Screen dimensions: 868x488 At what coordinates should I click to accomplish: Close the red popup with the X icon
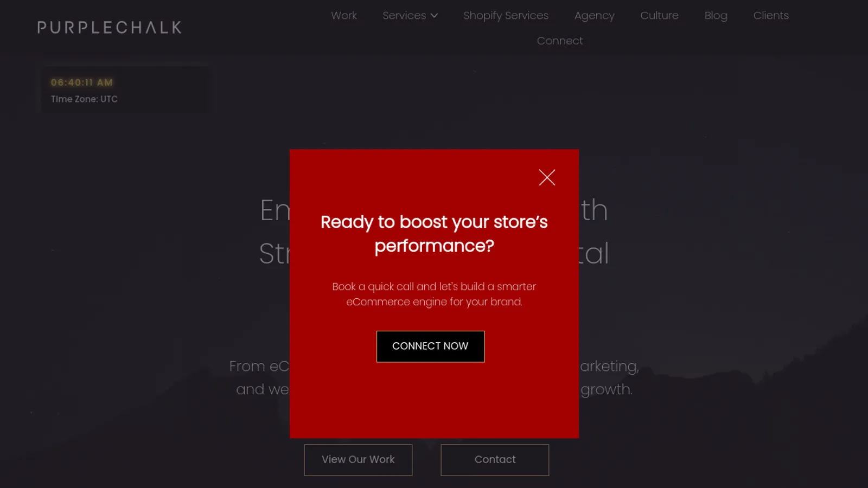(x=547, y=177)
